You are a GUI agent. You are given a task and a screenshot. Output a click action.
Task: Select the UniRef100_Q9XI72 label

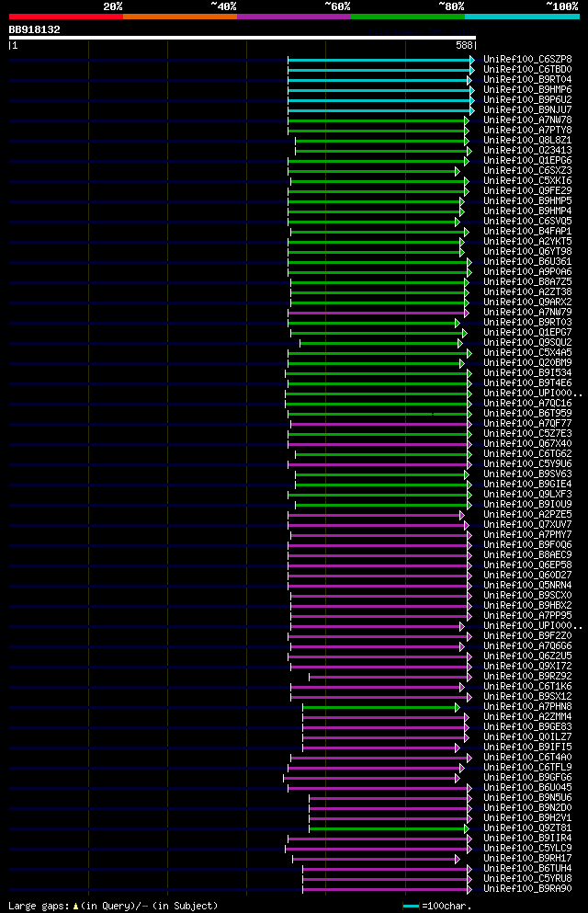tap(527, 666)
